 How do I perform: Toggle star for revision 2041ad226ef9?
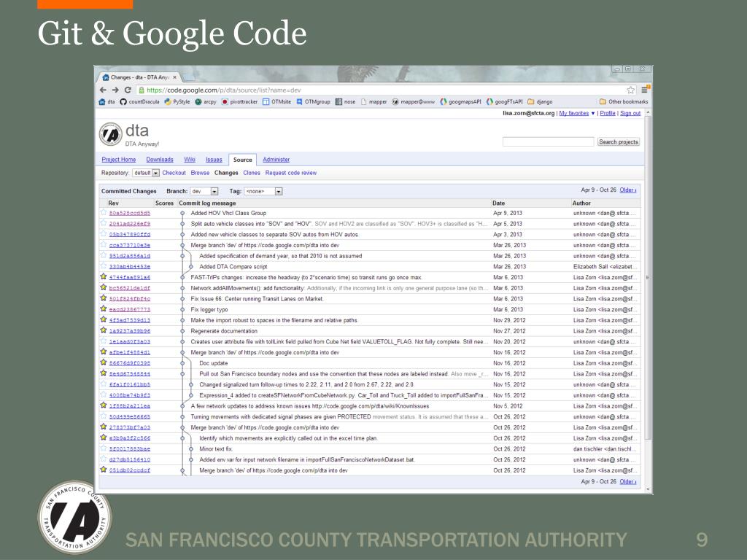104,223
